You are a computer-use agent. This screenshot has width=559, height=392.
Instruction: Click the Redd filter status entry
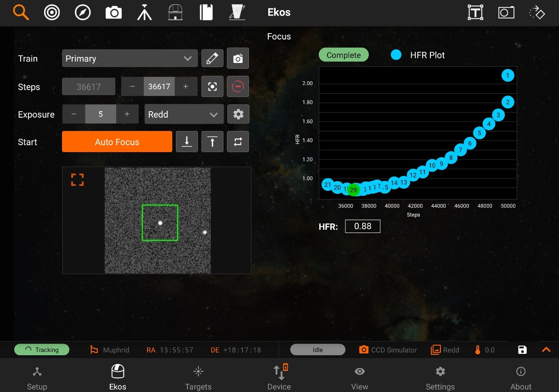[x=445, y=350]
